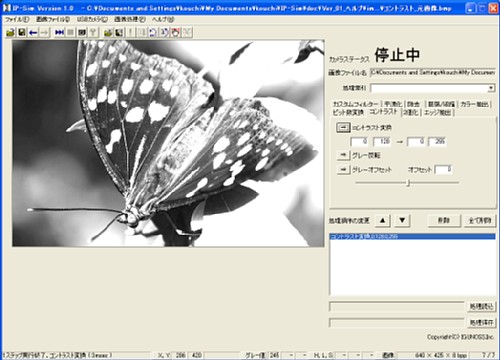
Task: Click the blue left-arrow back icon
Action: (x=33, y=32)
